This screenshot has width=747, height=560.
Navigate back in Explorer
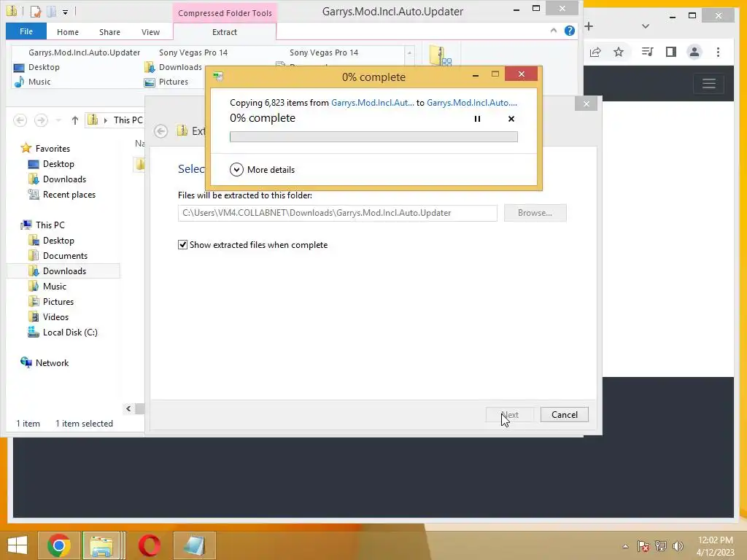coord(20,120)
